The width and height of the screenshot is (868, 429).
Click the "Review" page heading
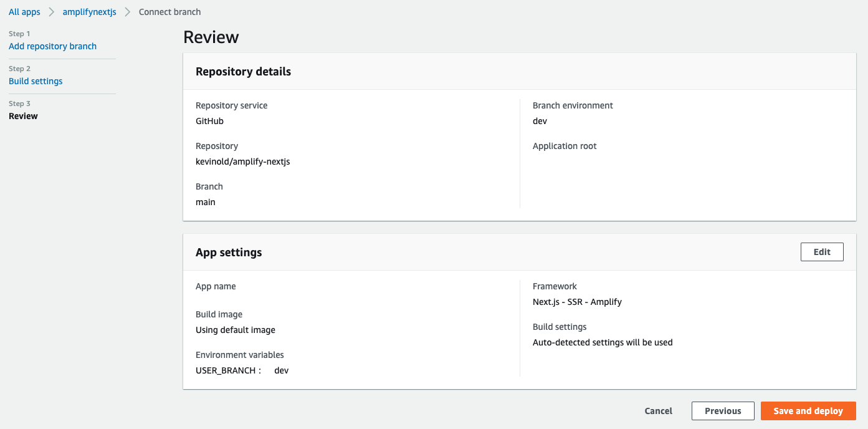(x=211, y=37)
